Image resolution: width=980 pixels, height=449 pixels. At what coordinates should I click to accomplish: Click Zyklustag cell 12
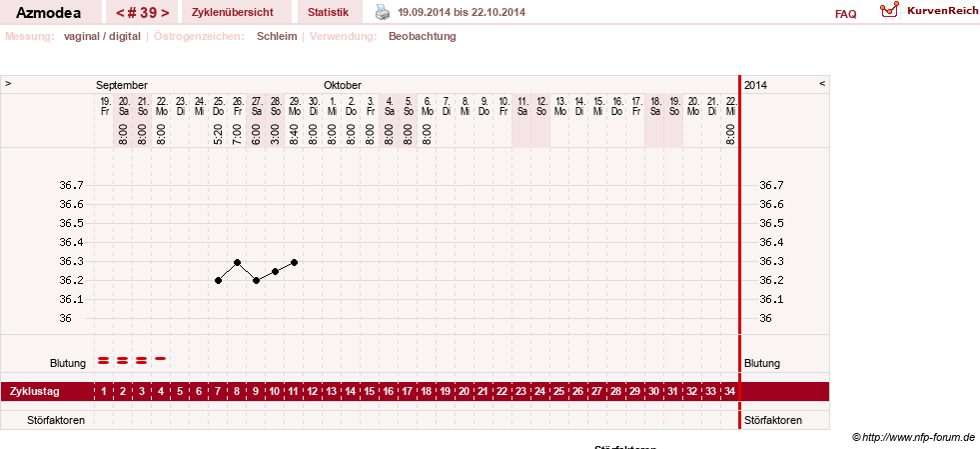313,391
